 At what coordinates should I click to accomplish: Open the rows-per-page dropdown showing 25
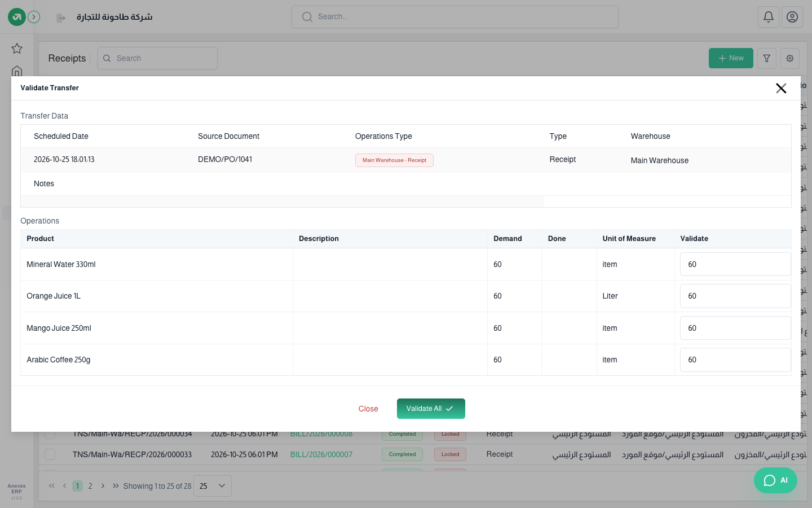tap(213, 486)
